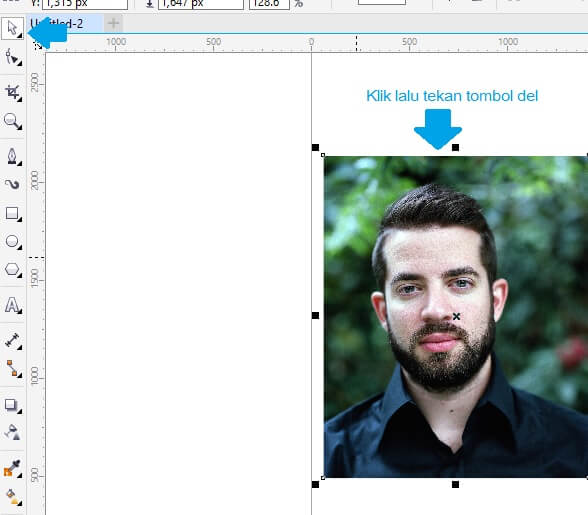Select the Shape tool

pyautogui.click(x=13, y=58)
